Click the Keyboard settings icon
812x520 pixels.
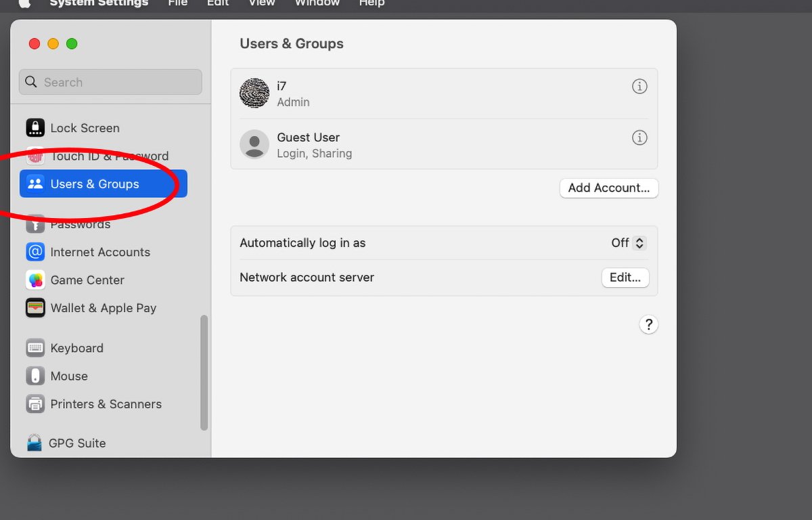coord(35,348)
